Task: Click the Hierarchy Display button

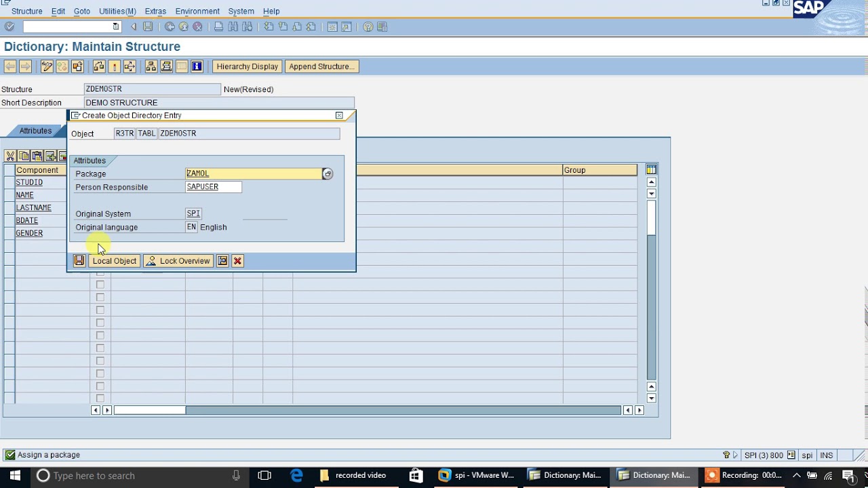Action: (x=247, y=66)
